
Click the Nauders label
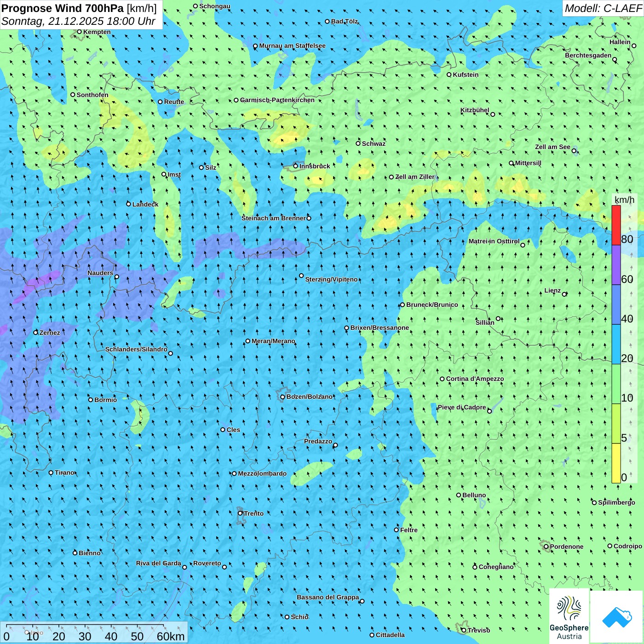(x=100, y=273)
